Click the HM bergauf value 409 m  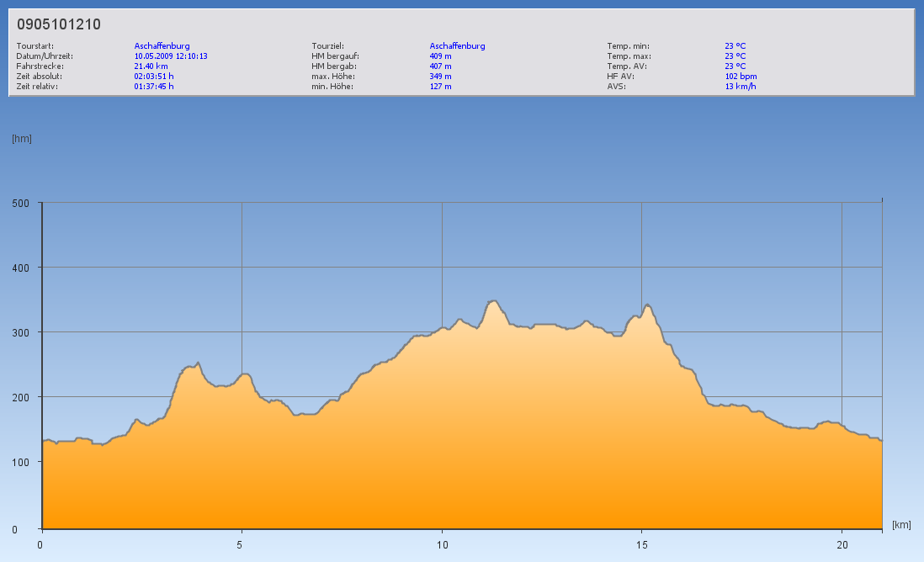pyautogui.click(x=441, y=56)
